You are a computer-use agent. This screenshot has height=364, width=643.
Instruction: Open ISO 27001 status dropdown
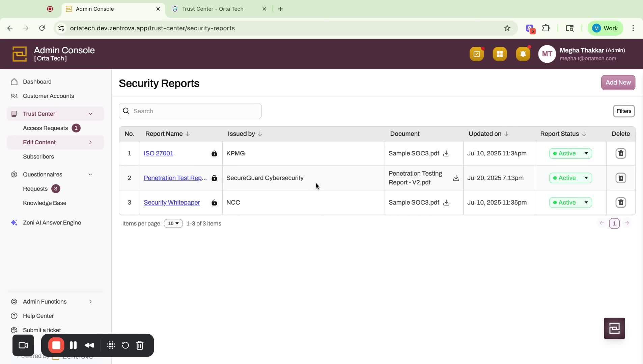(x=570, y=153)
